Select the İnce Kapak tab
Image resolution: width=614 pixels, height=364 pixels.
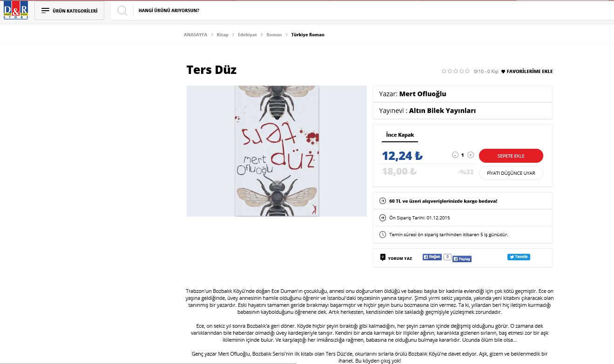[400, 135]
